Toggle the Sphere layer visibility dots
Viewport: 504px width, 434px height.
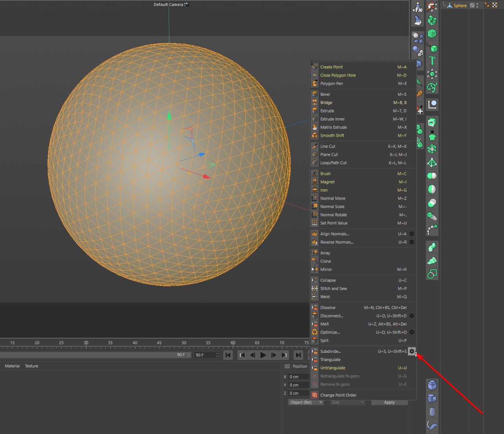coord(477,6)
